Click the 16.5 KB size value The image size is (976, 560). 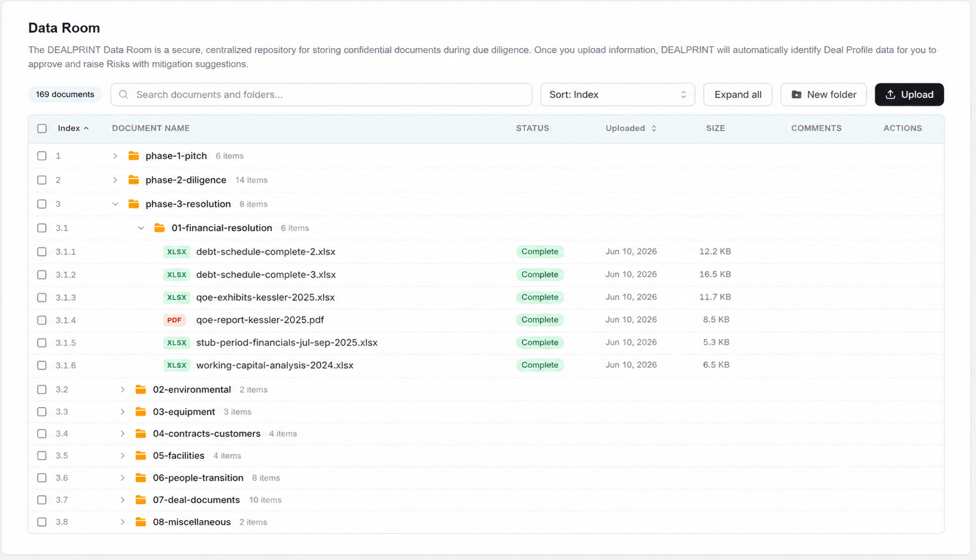point(715,274)
